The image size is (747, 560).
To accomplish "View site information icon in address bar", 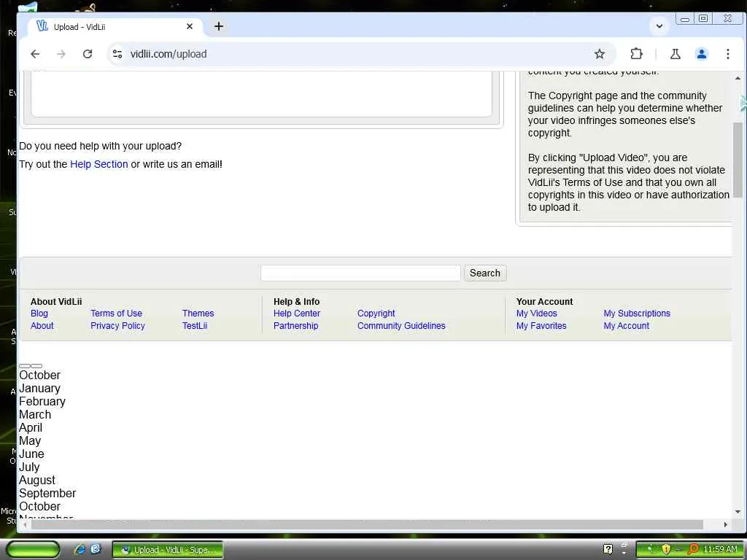I will pyautogui.click(x=117, y=54).
